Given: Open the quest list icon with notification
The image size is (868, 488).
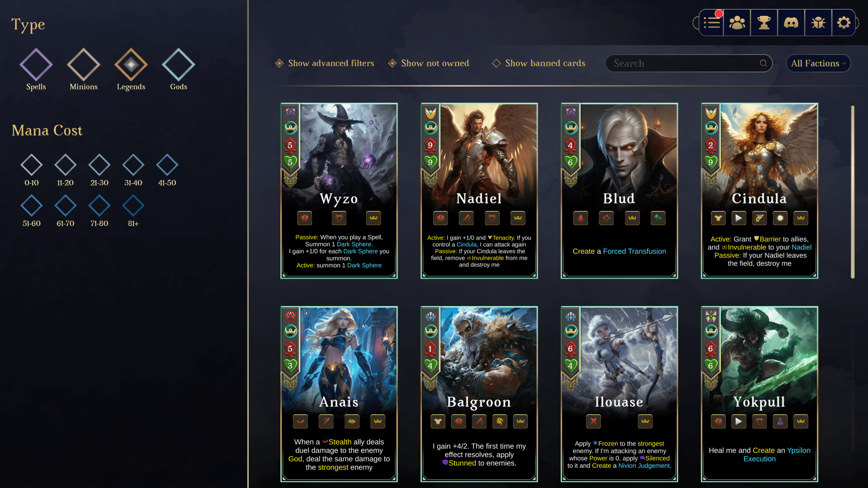Looking at the screenshot, I should click(x=712, y=23).
